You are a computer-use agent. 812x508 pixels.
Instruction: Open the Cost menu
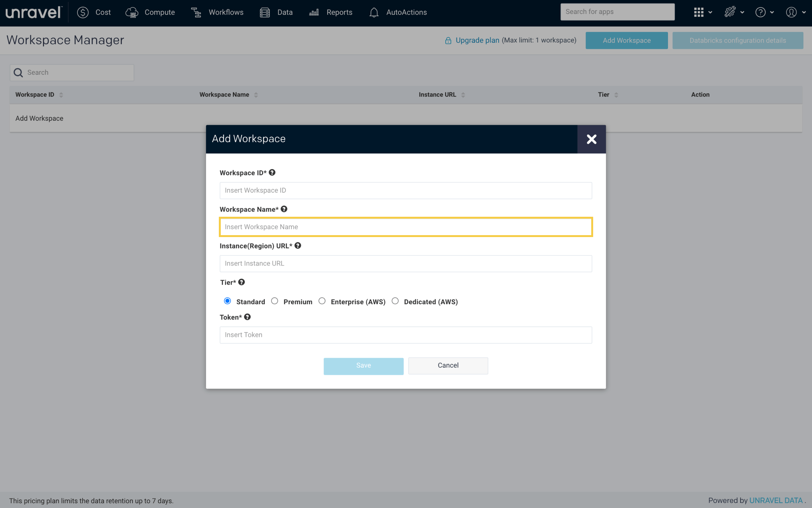click(x=103, y=12)
